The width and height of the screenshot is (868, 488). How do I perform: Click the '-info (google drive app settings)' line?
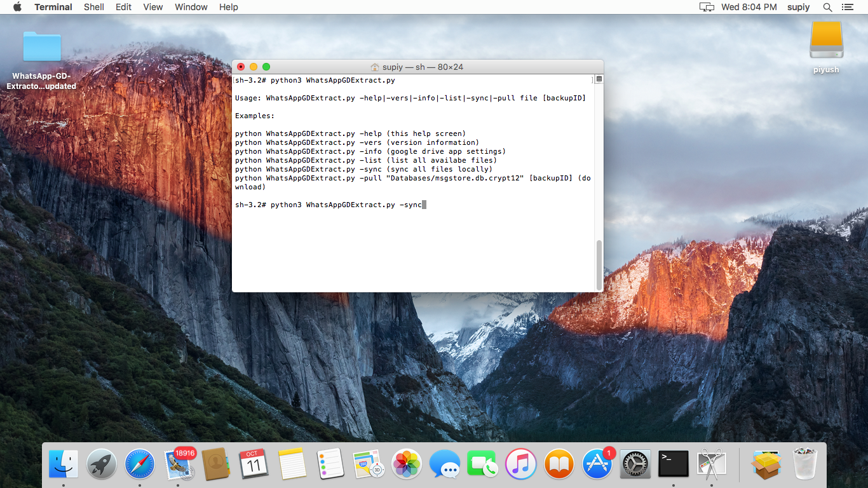[x=370, y=152]
